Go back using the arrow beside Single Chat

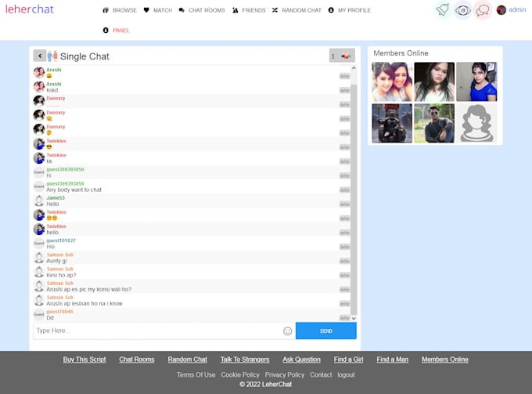point(40,56)
